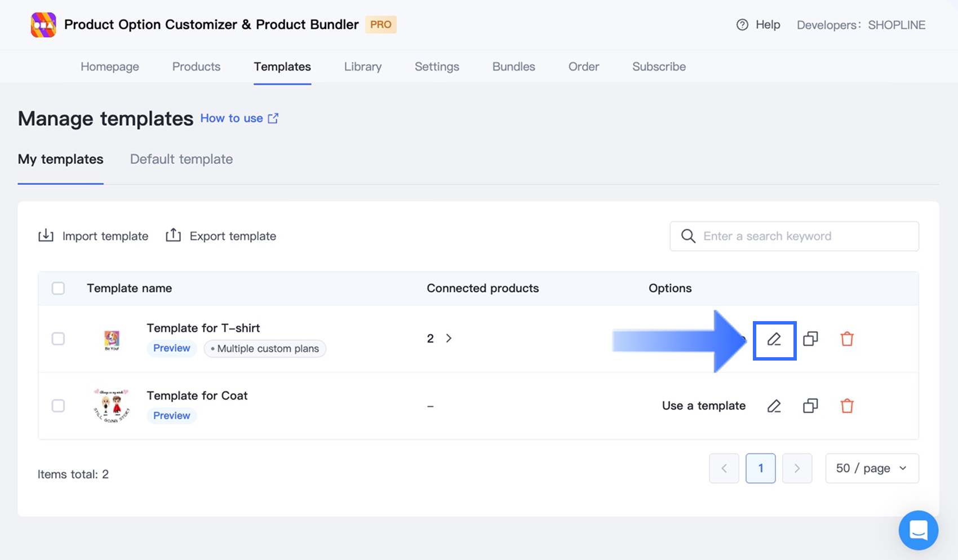Duplicate the Template for T-shirt

pos(810,339)
